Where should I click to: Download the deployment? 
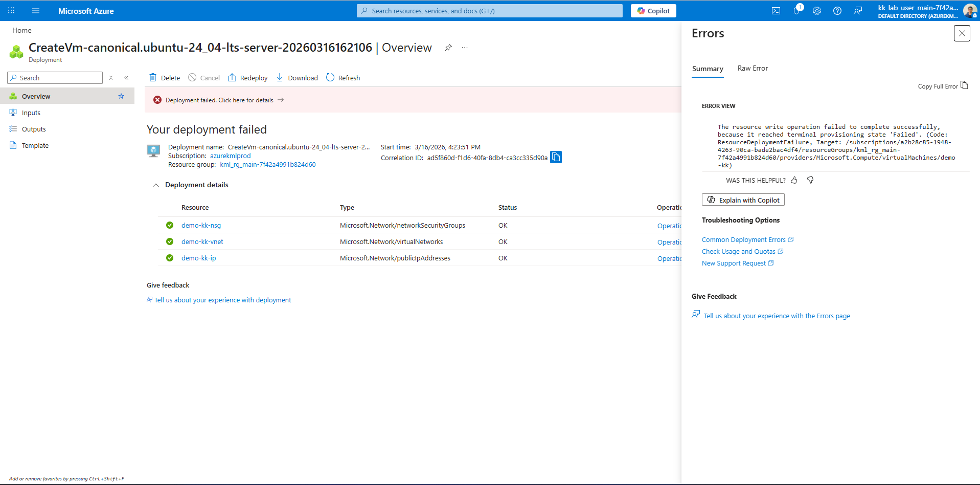[x=297, y=78]
